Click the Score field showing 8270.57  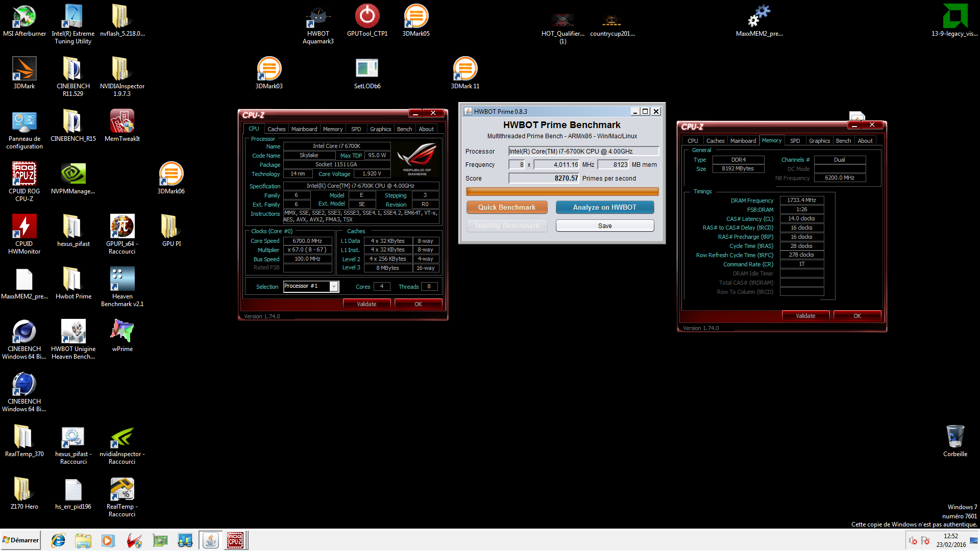(544, 179)
